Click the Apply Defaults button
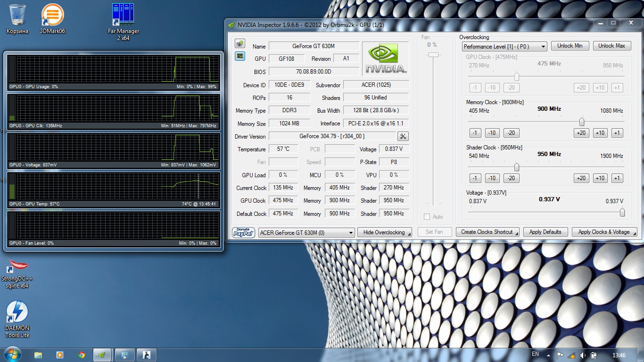Viewport: 644px width, 362px height. click(x=545, y=232)
